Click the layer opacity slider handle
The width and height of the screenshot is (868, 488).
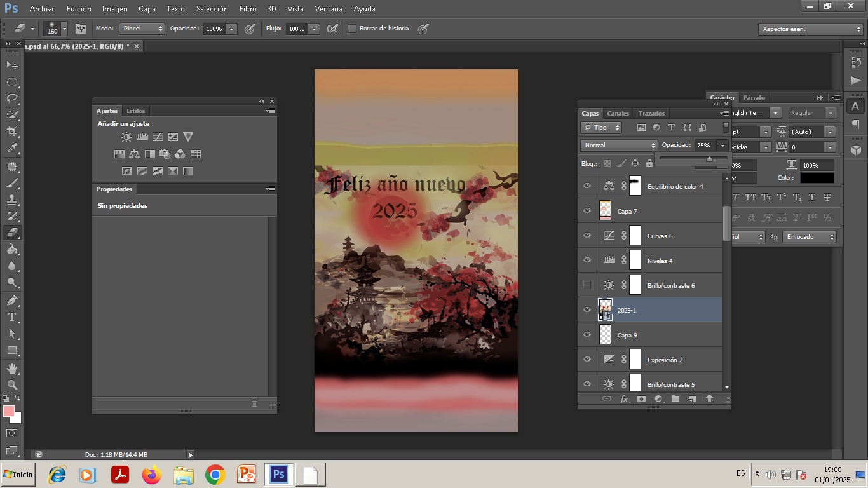point(709,158)
